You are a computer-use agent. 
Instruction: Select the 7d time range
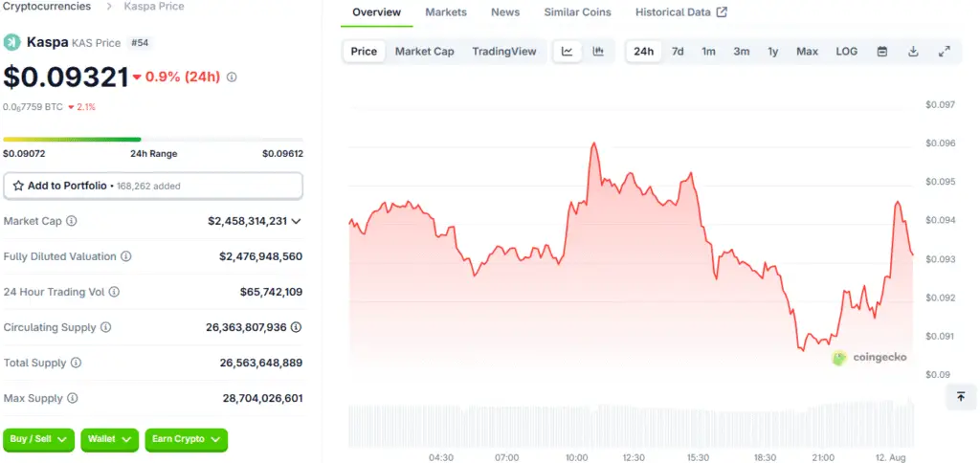pos(678,52)
